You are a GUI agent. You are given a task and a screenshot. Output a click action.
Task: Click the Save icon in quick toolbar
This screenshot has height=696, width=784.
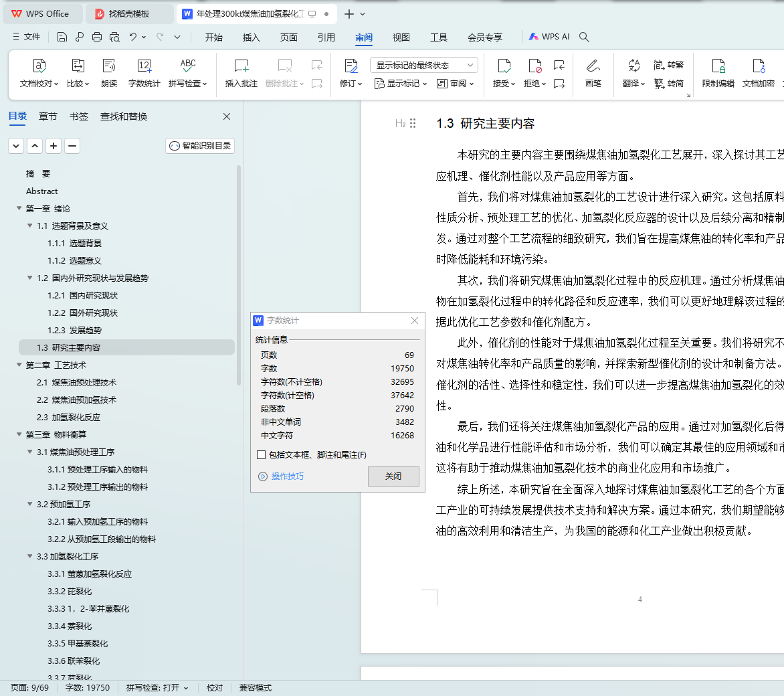point(62,37)
